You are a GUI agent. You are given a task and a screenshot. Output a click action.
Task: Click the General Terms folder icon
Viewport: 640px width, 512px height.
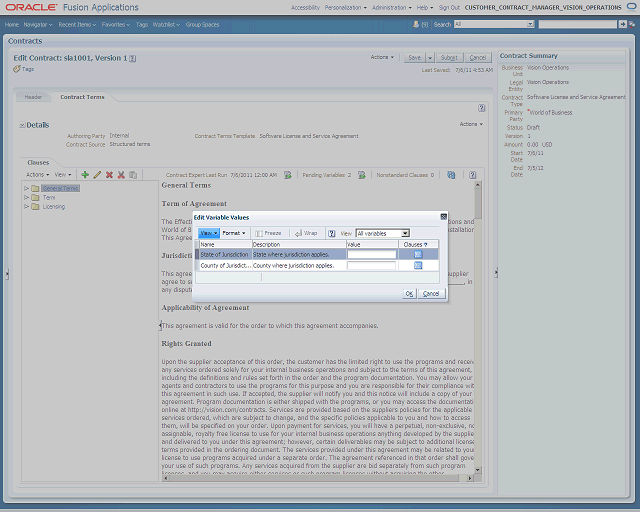pos(36,188)
